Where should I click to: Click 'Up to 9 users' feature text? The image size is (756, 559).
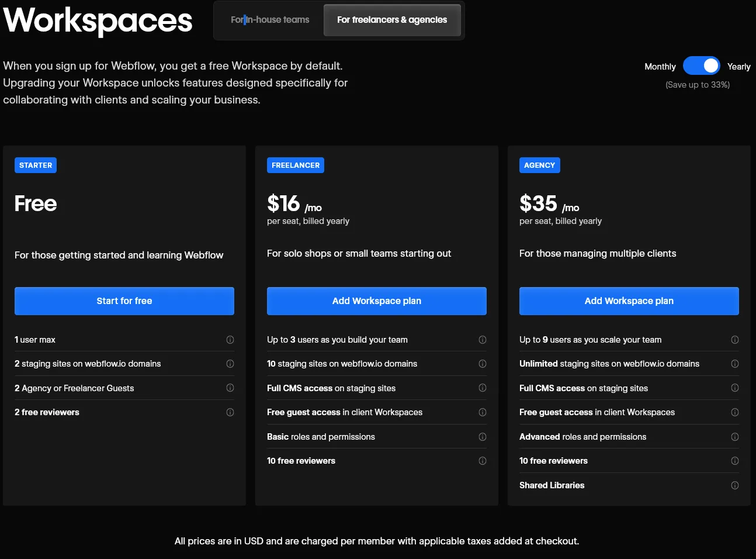[x=591, y=340]
